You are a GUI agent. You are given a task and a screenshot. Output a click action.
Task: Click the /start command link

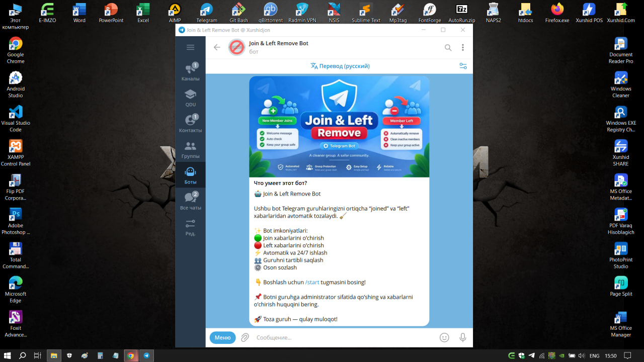click(x=312, y=282)
